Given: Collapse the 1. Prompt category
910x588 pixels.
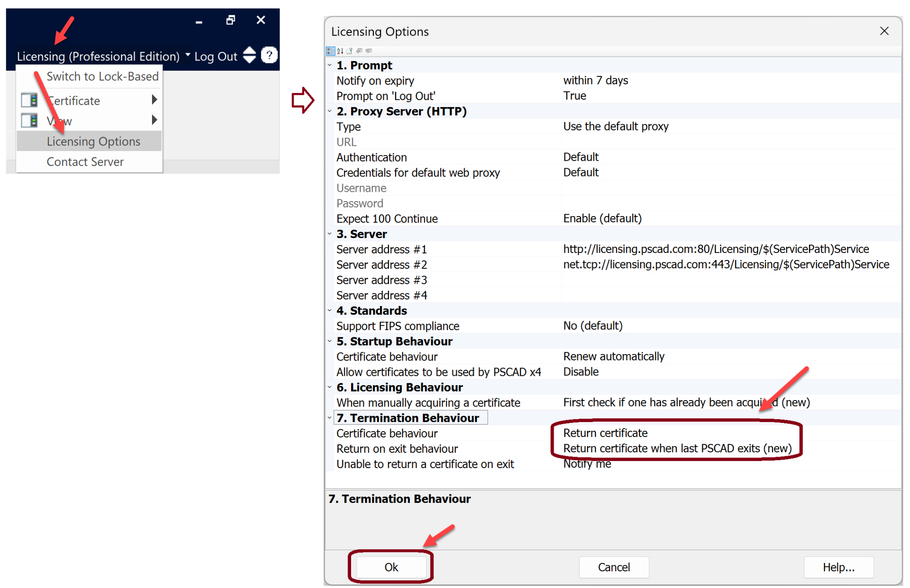Looking at the screenshot, I should (x=330, y=65).
